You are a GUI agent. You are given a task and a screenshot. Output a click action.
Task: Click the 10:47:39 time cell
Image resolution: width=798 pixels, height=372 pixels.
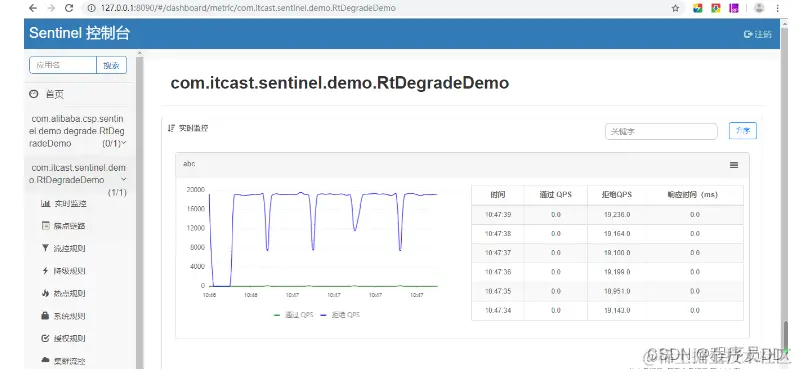click(x=498, y=215)
